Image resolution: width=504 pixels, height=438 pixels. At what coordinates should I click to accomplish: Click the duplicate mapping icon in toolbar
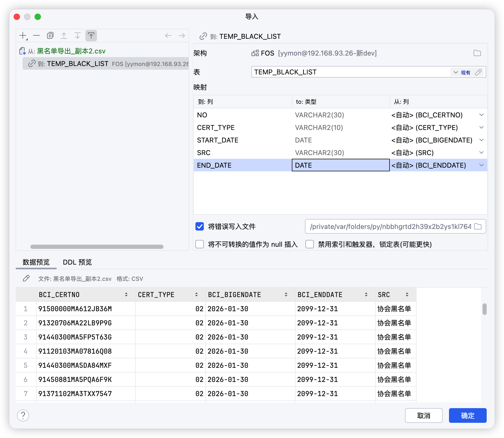[x=50, y=36]
